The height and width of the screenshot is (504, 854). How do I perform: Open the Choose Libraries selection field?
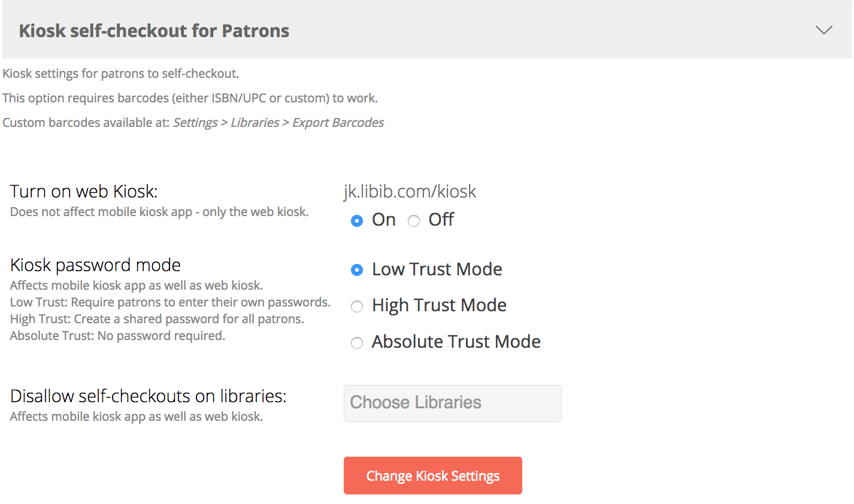[452, 403]
